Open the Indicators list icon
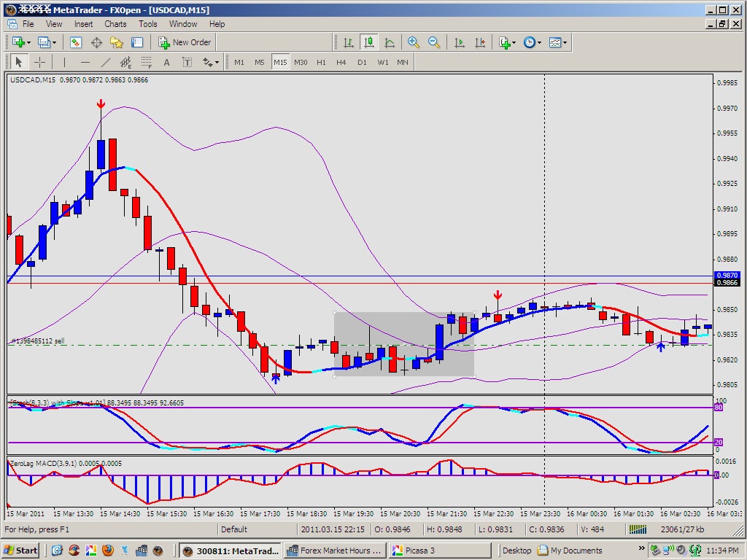The width and height of the screenshot is (747, 560). [x=505, y=42]
